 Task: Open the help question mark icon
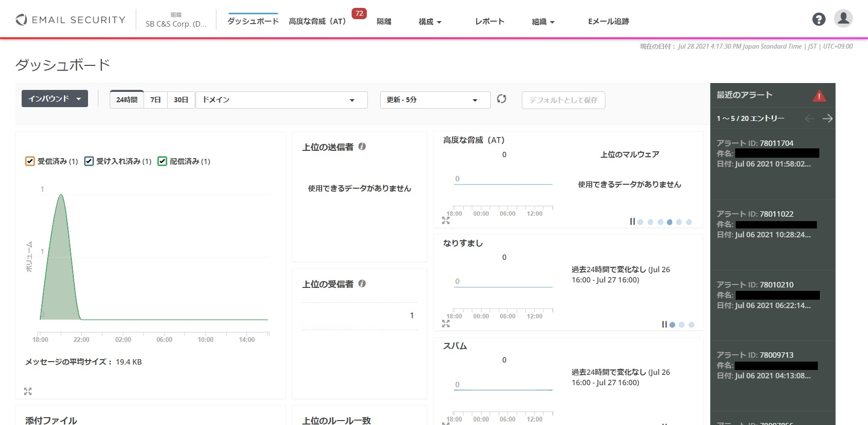pyautogui.click(x=819, y=19)
